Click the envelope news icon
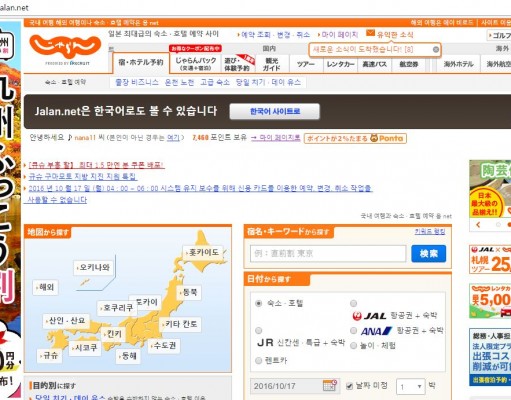The width and height of the screenshot is (511, 400). 370,33
